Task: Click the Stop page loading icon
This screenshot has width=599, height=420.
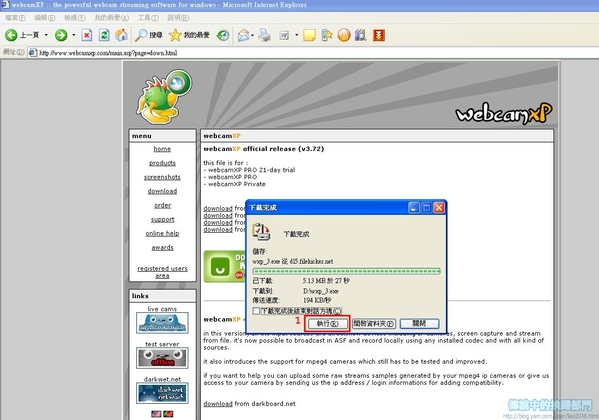Action: 87,35
